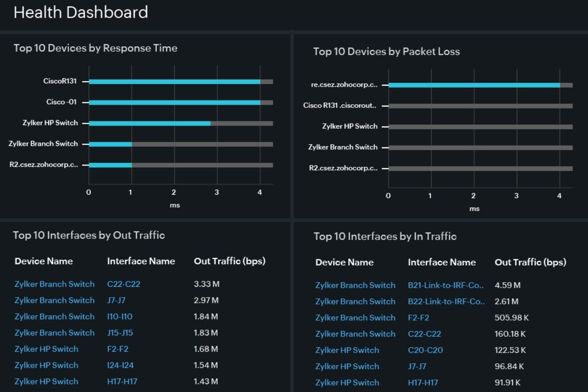Open interface I10-I10 link
Viewport: 588px width, 392px height.
119,316
